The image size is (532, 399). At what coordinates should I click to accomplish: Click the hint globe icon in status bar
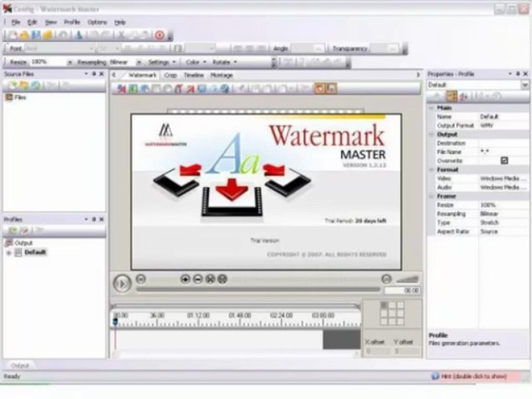pyautogui.click(x=436, y=376)
